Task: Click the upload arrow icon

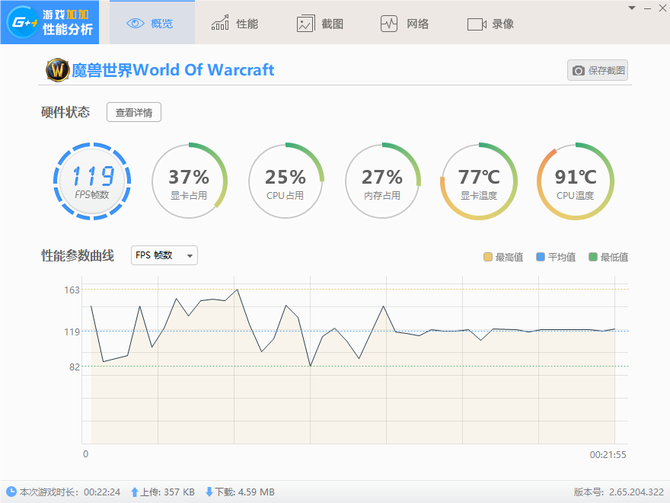Action: click(x=134, y=492)
